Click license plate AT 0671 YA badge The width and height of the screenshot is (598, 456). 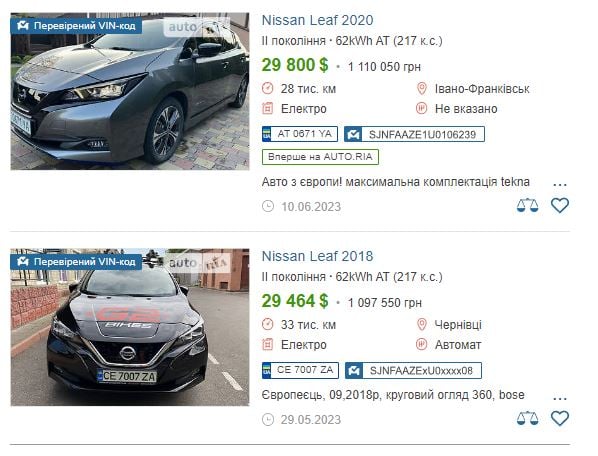point(300,134)
